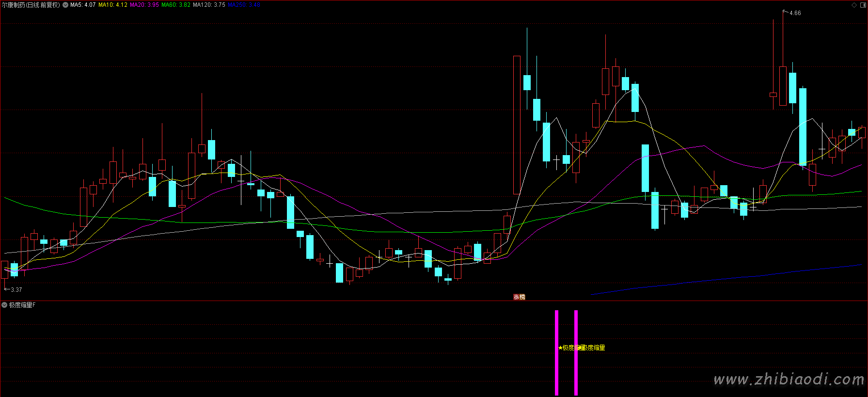Viewport: 868px width, 397px height.
Task: Click the 4.66 high price arrow marker
Action: pyautogui.click(x=794, y=13)
